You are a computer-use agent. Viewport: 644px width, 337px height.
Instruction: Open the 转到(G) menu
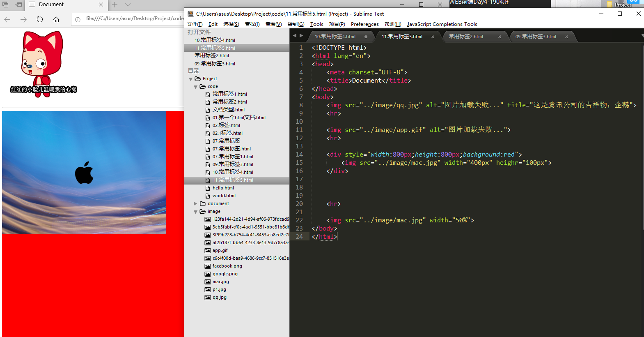point(296,24)
